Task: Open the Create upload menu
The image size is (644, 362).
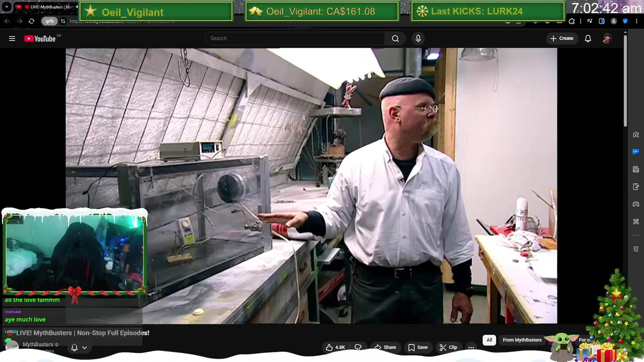Action: [561, 38]
